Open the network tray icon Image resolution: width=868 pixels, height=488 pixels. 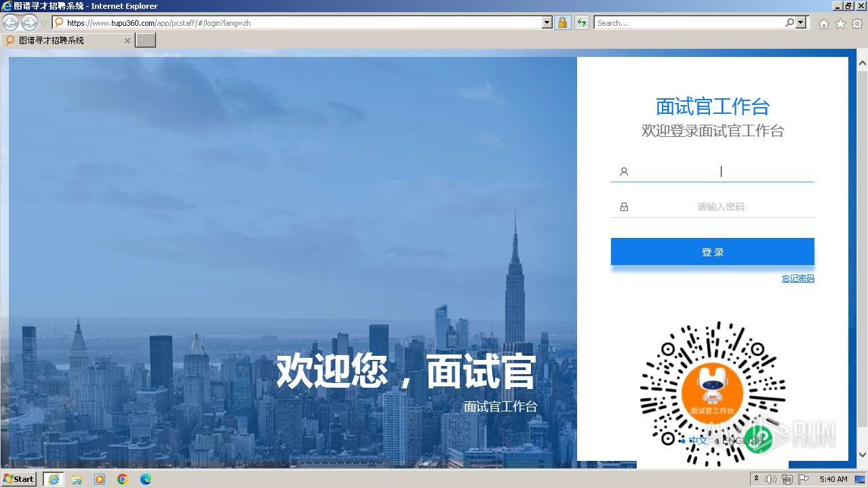pyautogui.click(x=787, y=479)
